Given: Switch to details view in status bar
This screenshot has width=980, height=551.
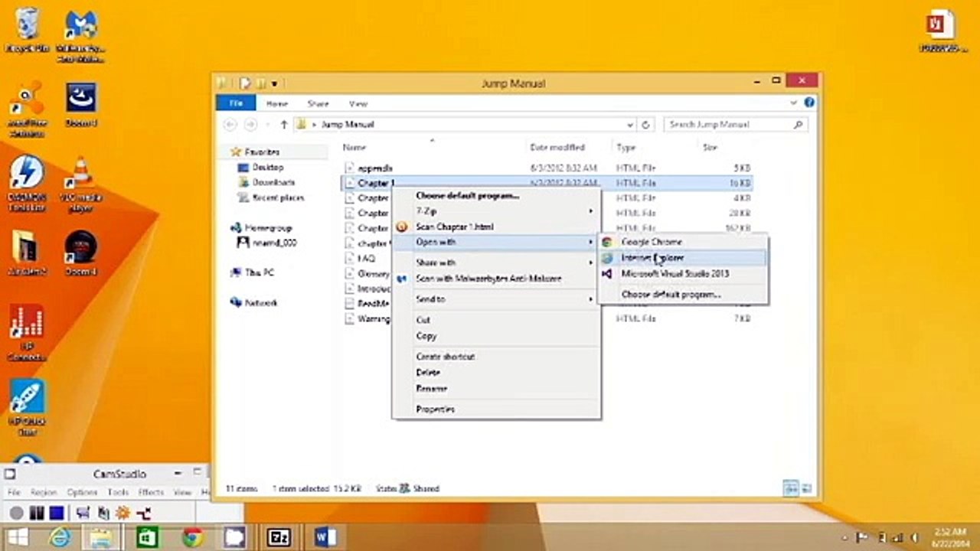Looking at the screenshot, I should (x=792, y=488).
